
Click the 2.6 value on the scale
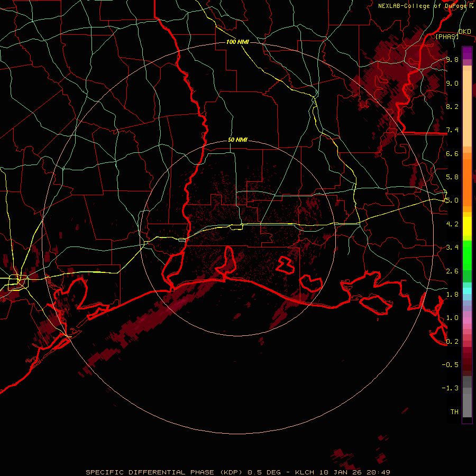452,271
